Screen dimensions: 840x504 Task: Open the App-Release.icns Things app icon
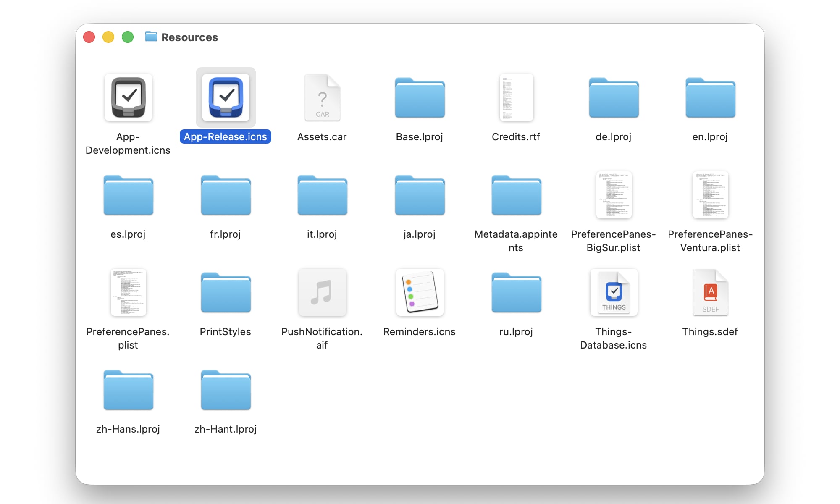click(x=225, y=97)
